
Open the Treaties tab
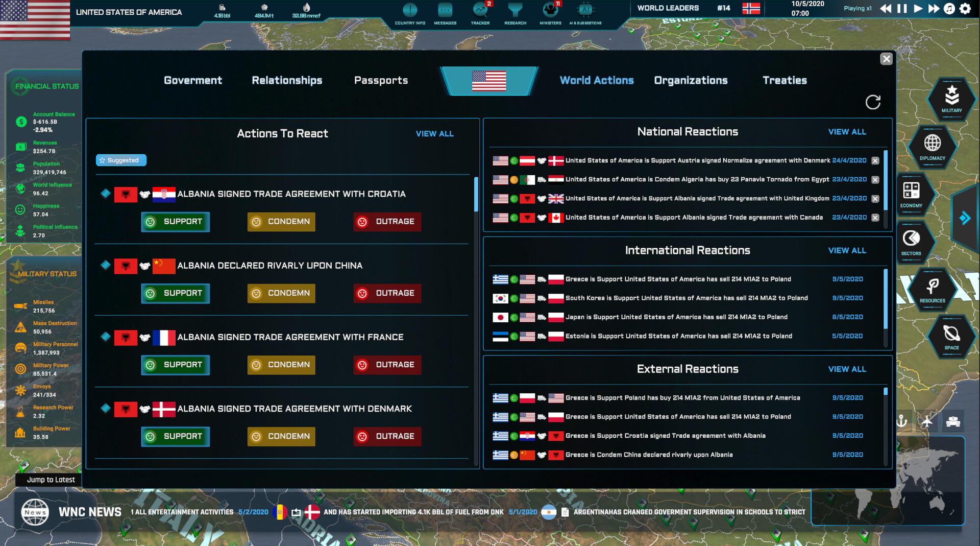click(x=785, y=80)
